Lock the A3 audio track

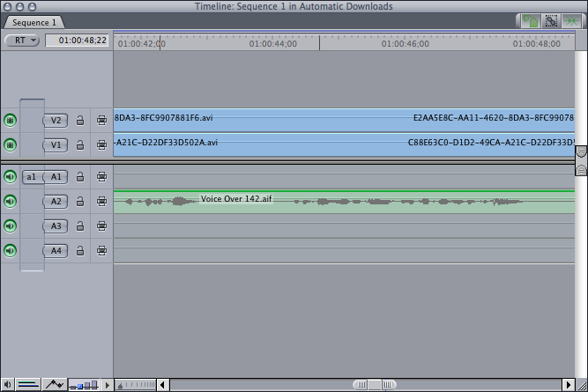pos(80,226)
